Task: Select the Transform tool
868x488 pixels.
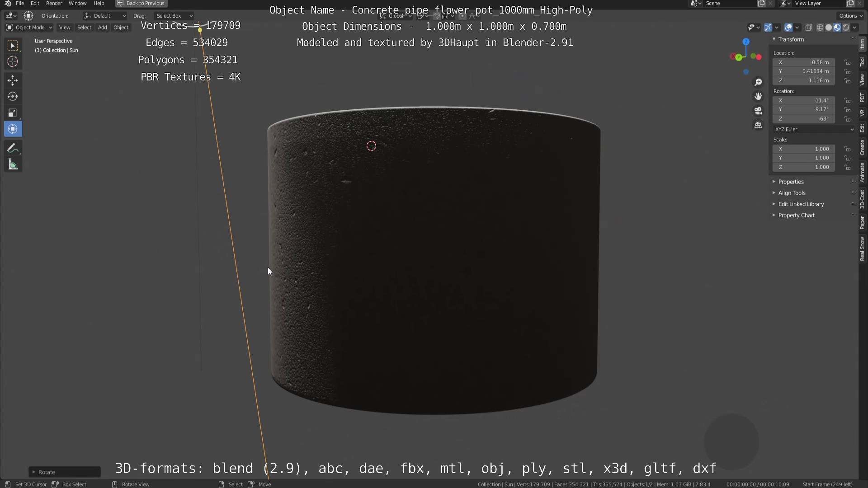Action: point(13,129)
